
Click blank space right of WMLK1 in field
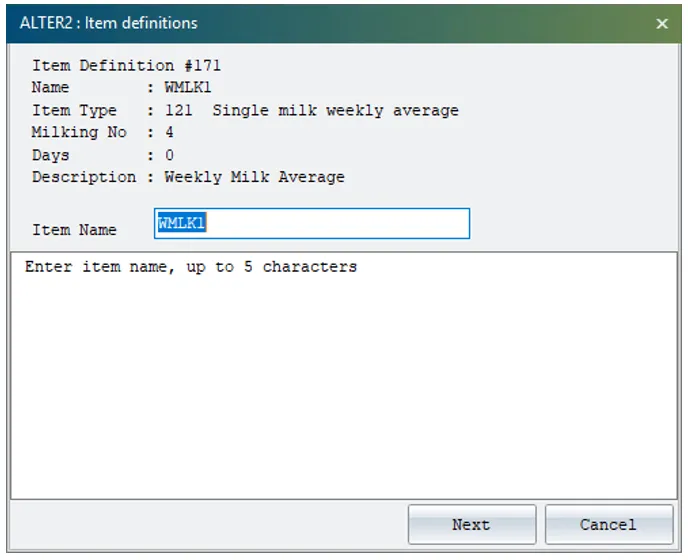(x=338, y=223)
